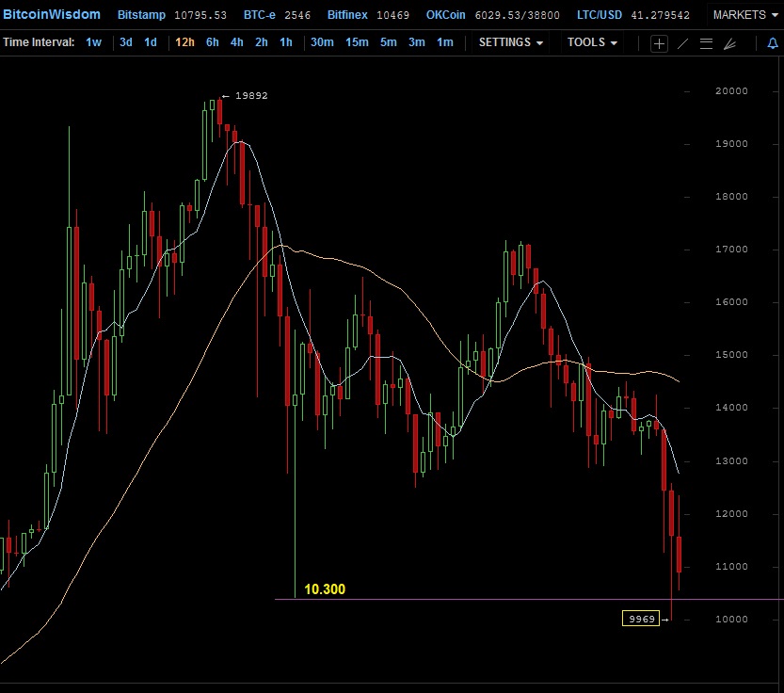Viewport: 784px width, 693px height.
Task: Click the 20000 price axis label
Action: point(731,91)
